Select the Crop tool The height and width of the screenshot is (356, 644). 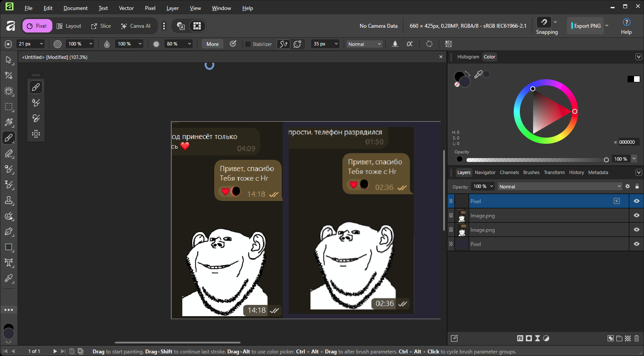[x=9, y=75]
